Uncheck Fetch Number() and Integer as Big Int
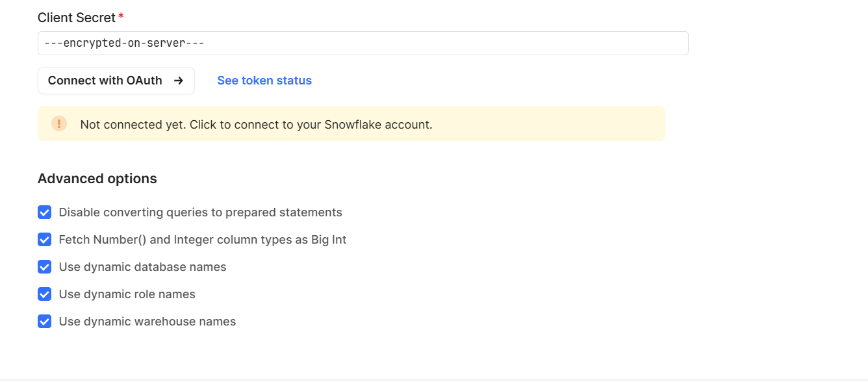This screenshot has height=382, width=868. (x=44, y=240)
